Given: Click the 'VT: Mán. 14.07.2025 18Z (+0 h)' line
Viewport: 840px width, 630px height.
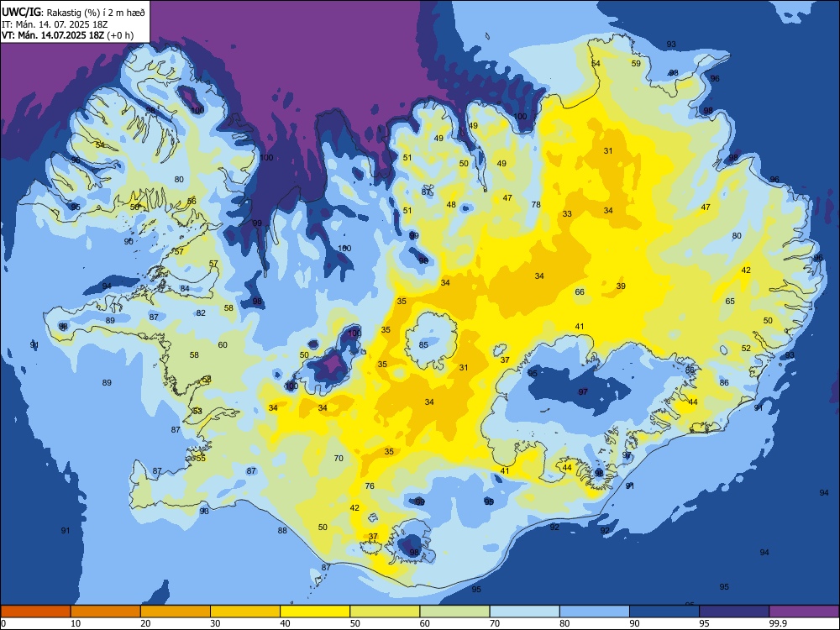Looking at the screenshot, I should [x=67, y=35].
